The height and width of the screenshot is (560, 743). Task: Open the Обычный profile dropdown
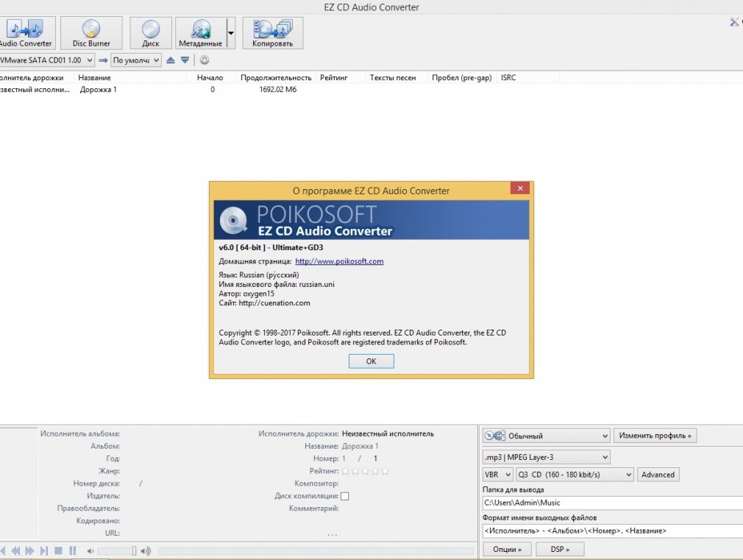(x=547, y=436)
